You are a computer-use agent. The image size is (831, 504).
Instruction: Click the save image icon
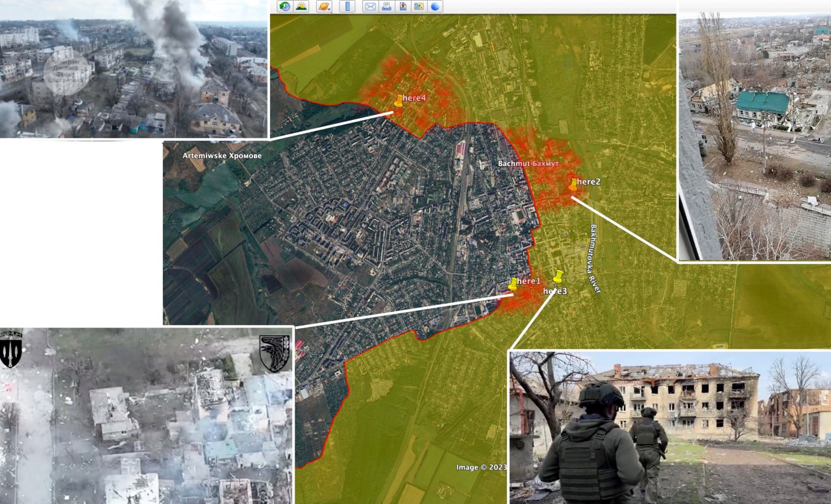tap(403, 6)
